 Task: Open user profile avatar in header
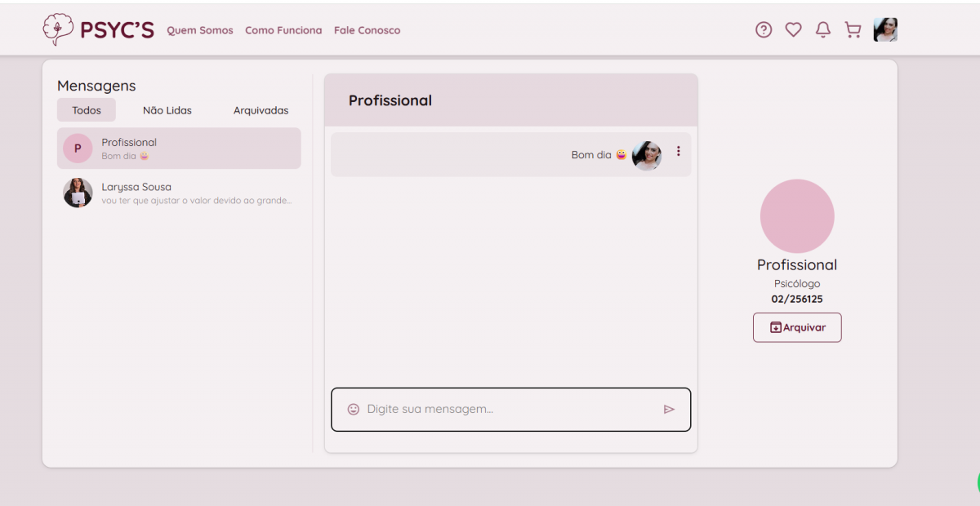tap(885, 30)
